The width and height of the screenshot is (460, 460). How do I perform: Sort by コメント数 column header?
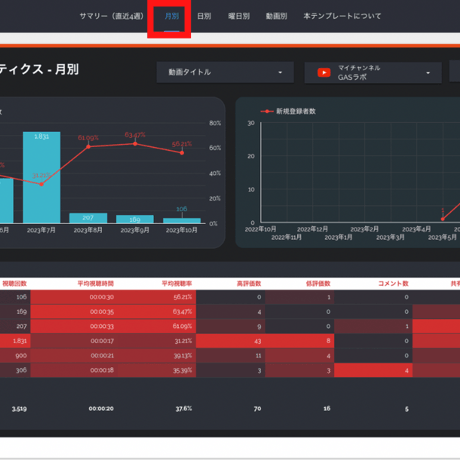(x=393, y=284)
